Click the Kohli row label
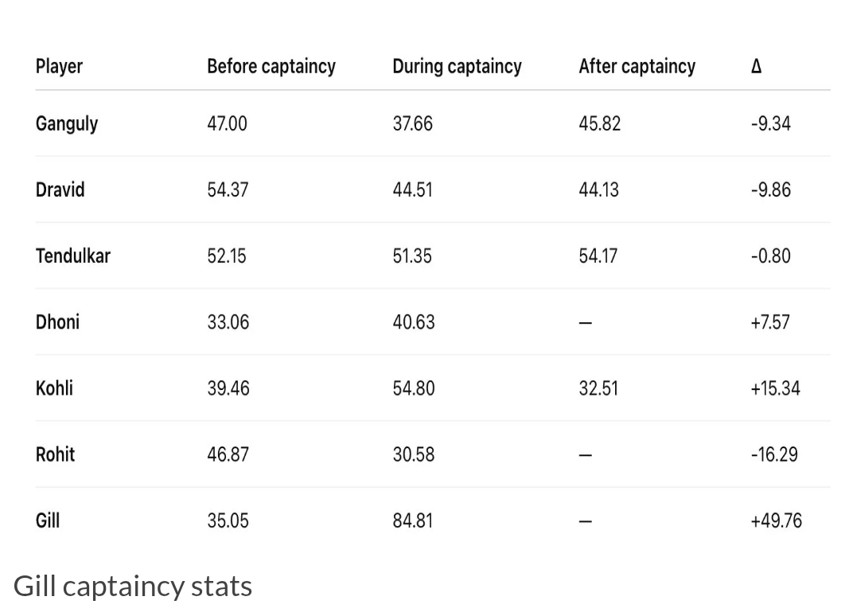This screenshot has width=849, height=616. pyautogui.click(x=54, y=388)
